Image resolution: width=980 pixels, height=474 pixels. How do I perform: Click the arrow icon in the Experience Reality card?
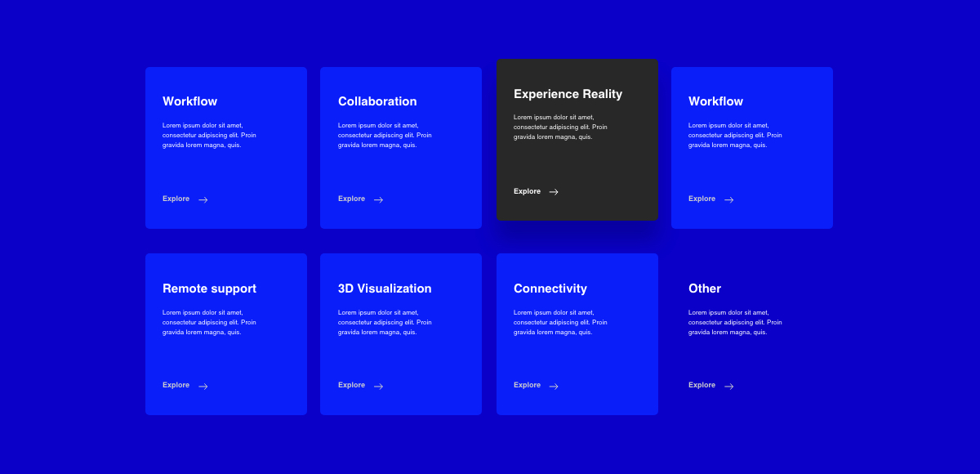554,192
